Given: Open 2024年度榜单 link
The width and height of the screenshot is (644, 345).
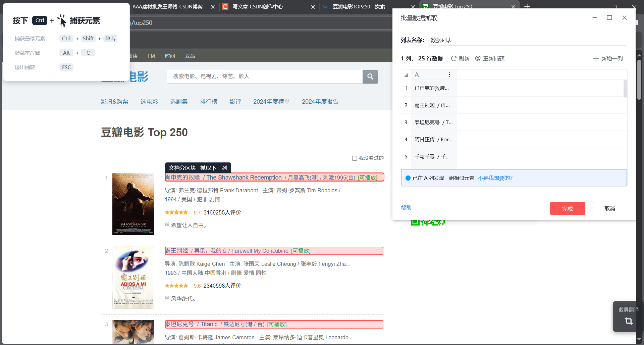Looking at the screenshot, I should point(271,102).
